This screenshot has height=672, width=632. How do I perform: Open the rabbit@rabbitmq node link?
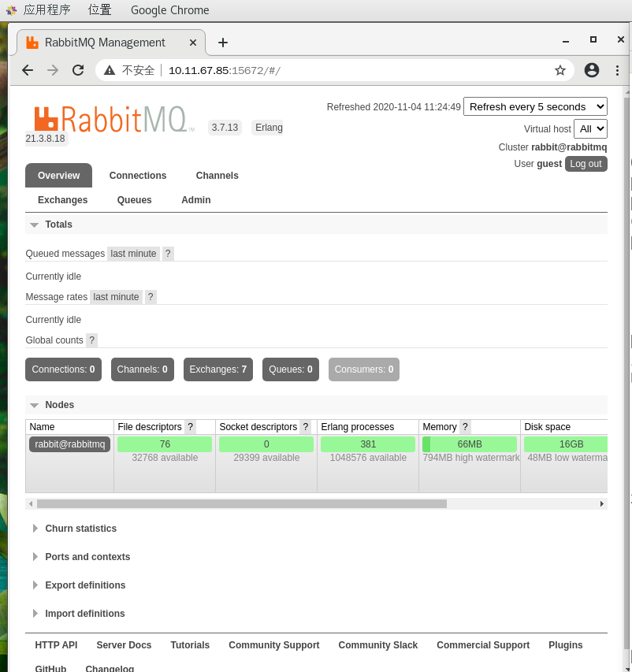(70, 444)
